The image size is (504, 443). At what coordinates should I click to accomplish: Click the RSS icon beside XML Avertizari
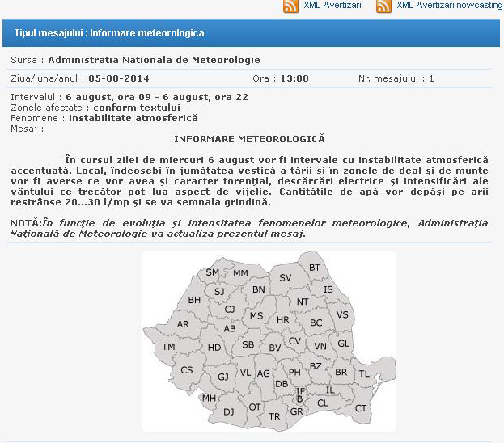pyautogui.click(x=291, y=6)
